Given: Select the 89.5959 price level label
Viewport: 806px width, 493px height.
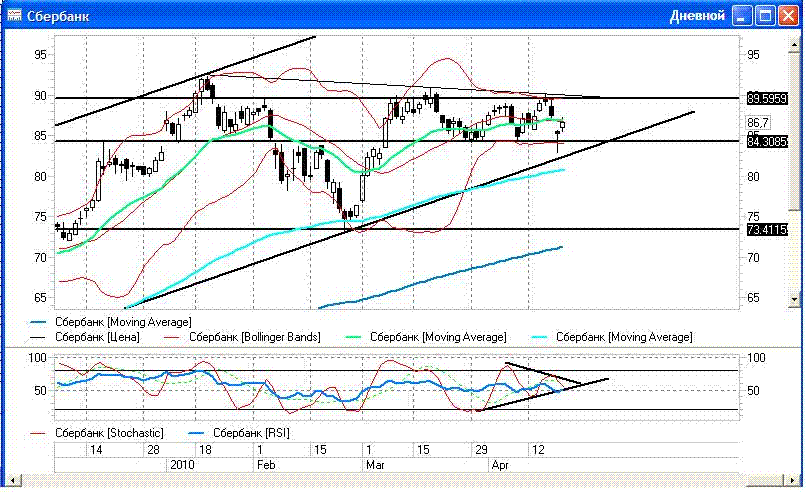Looking at the screenshot, I should pos(767,98).
